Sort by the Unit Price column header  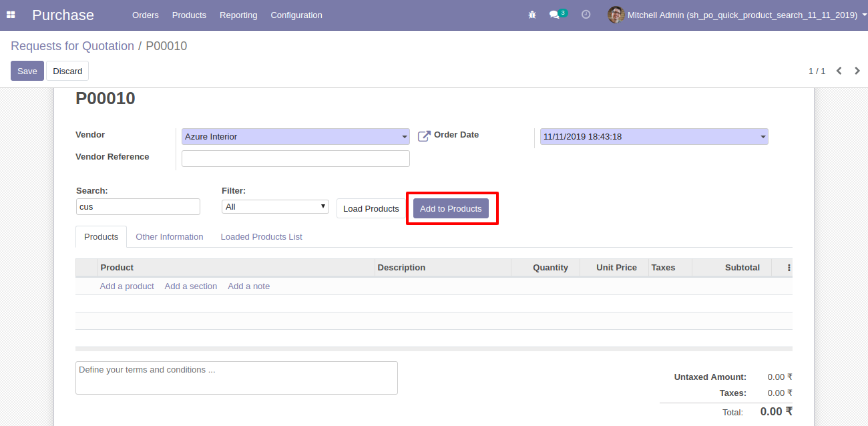(614, 268)
